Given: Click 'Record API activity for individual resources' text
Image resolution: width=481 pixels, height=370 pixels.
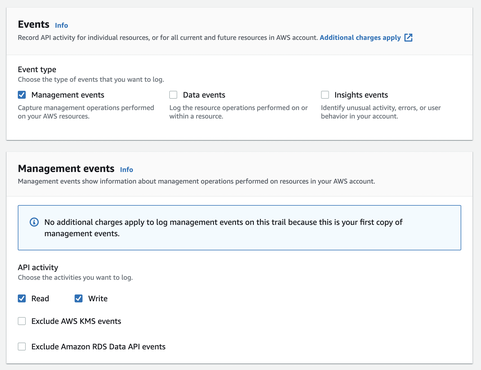Looking at the screenshot, I should coord(168,38).
